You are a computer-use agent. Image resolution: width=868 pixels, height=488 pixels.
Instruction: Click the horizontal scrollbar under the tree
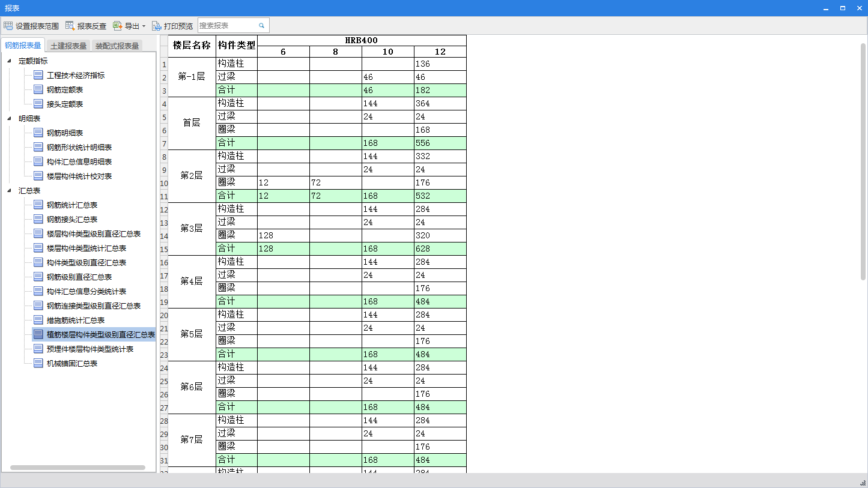[x=77, y=467]
